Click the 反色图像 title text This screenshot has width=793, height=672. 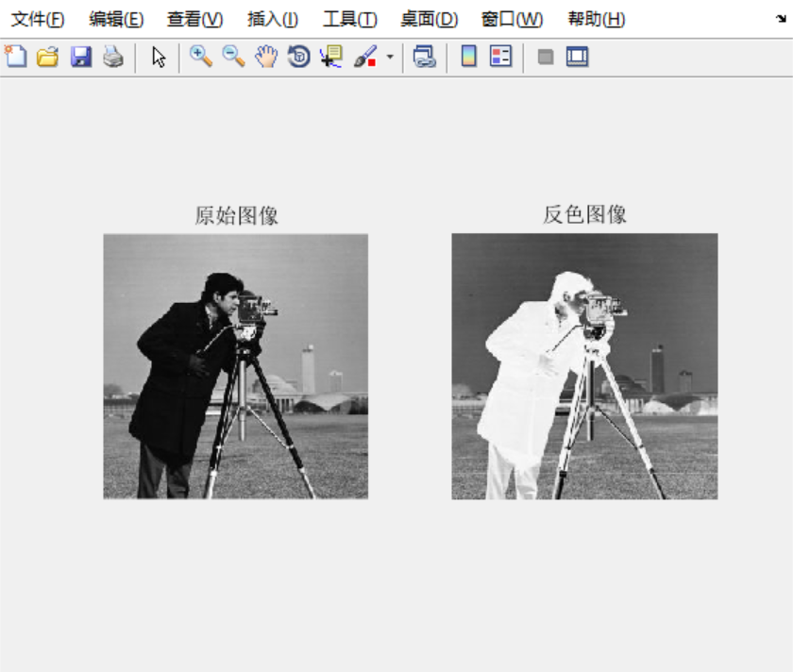(x=584, y=214)
